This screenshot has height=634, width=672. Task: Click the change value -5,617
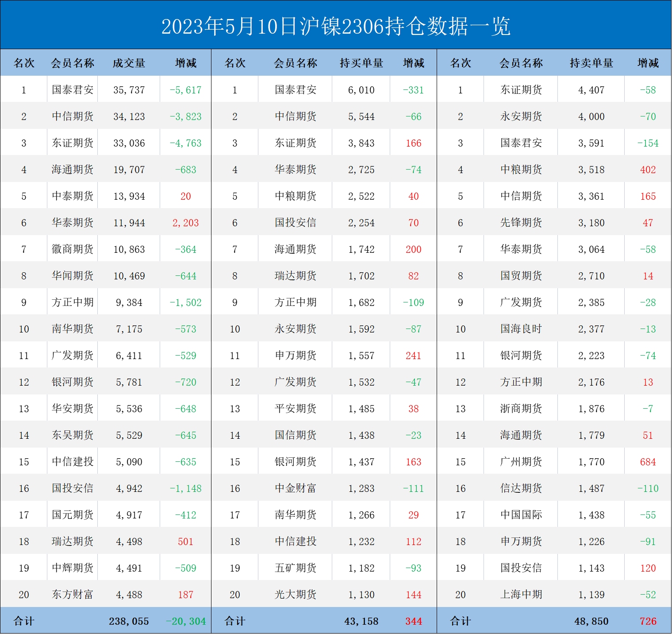coord(185,90)
